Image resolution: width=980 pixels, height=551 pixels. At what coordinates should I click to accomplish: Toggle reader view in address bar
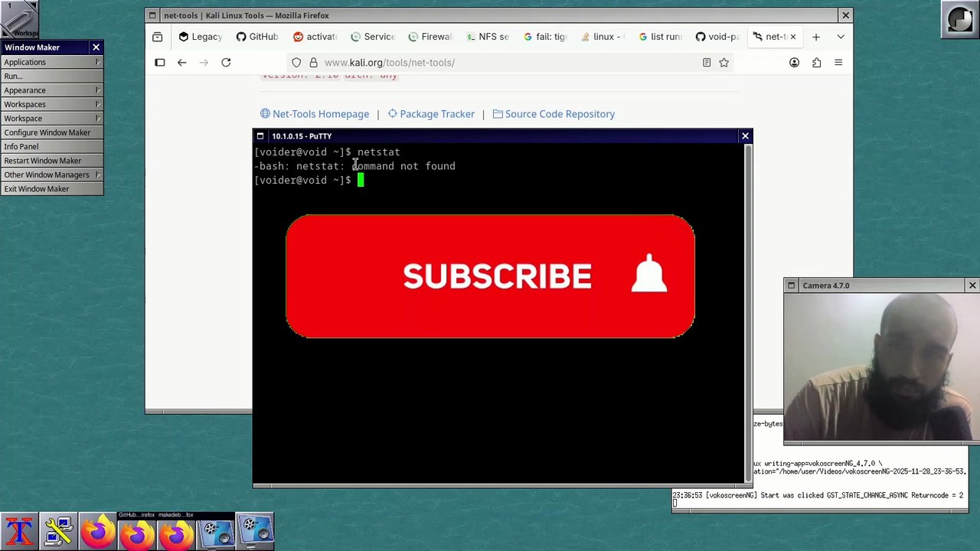[706, 62]
